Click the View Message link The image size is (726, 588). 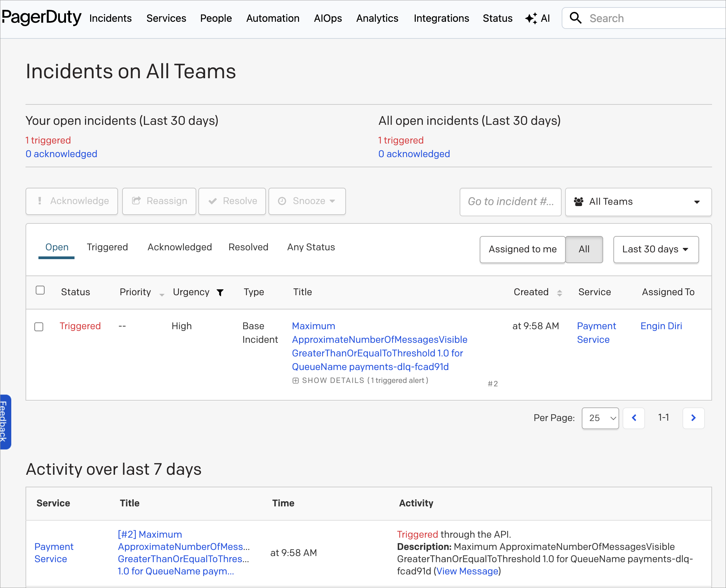pos(467,571)
